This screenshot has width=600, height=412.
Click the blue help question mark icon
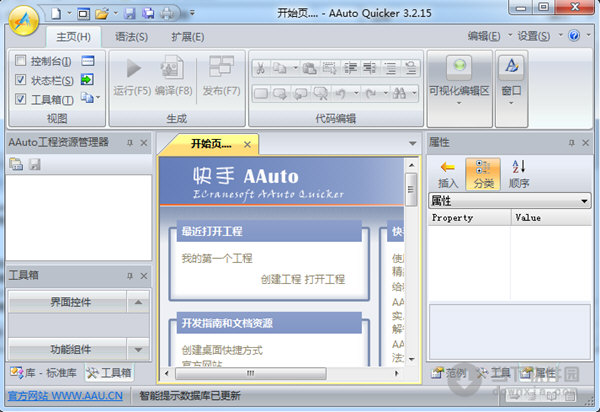574,36
